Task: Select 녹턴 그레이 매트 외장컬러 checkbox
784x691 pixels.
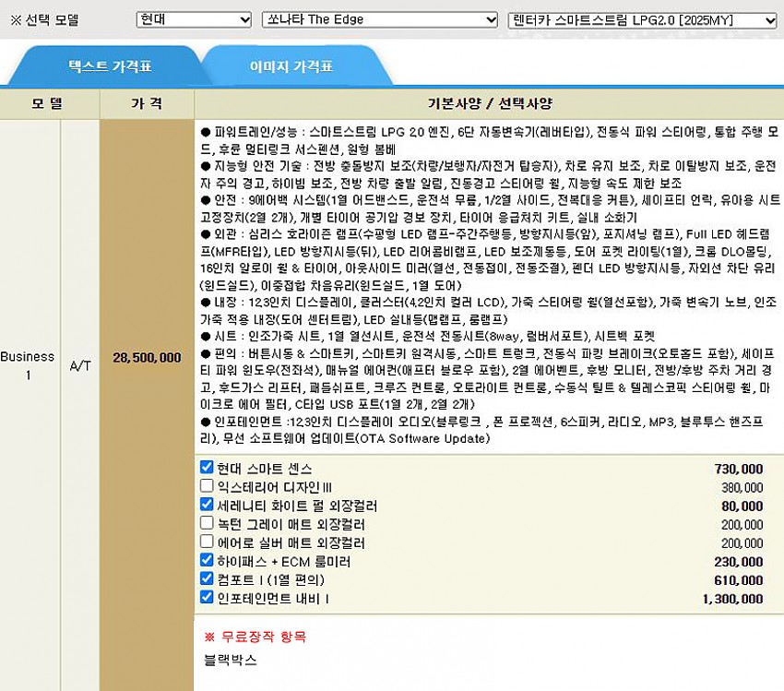Action: 207,523
